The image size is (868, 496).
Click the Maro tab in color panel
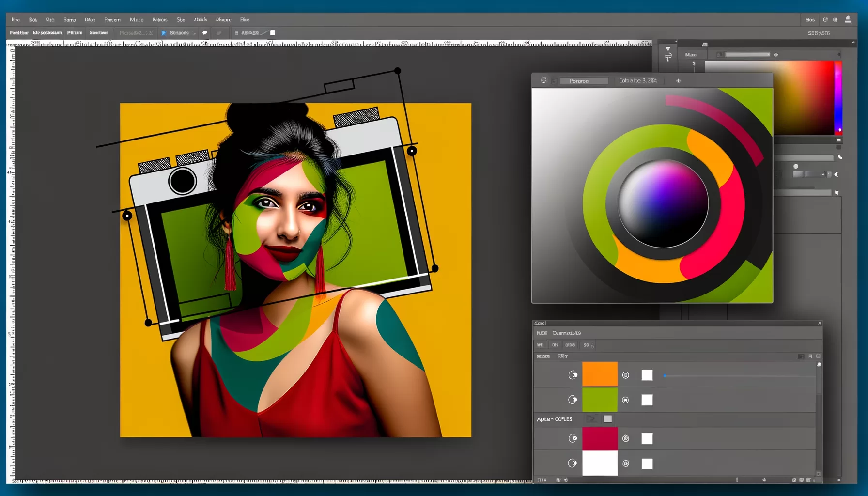pos(691,55)
